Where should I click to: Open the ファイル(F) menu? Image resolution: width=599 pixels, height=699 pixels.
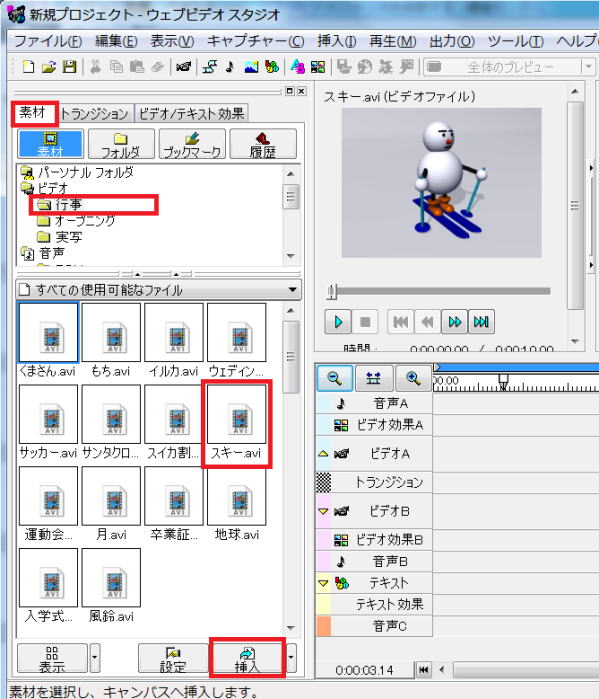click(48, 41)
